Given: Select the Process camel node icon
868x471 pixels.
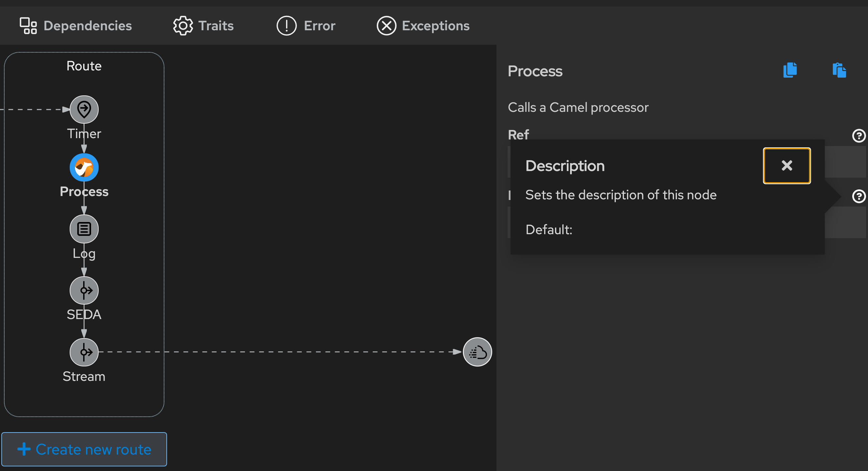Looking at the screenshot, I should (x=84, y=167).
